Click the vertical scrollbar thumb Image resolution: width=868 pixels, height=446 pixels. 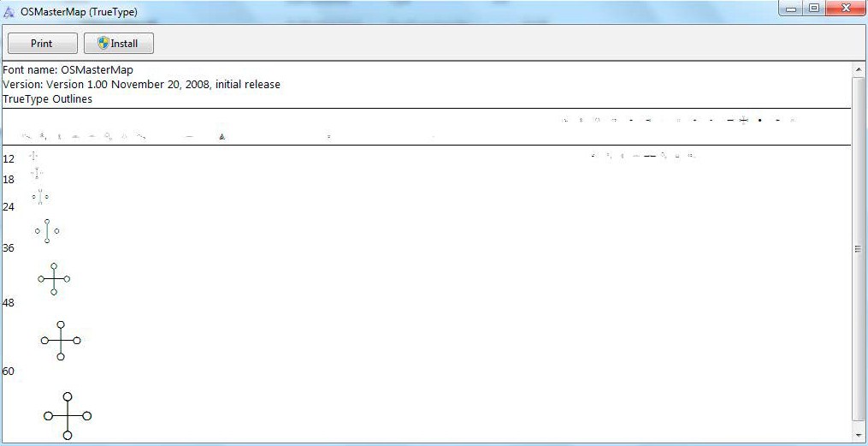click(x=859, y=248)
